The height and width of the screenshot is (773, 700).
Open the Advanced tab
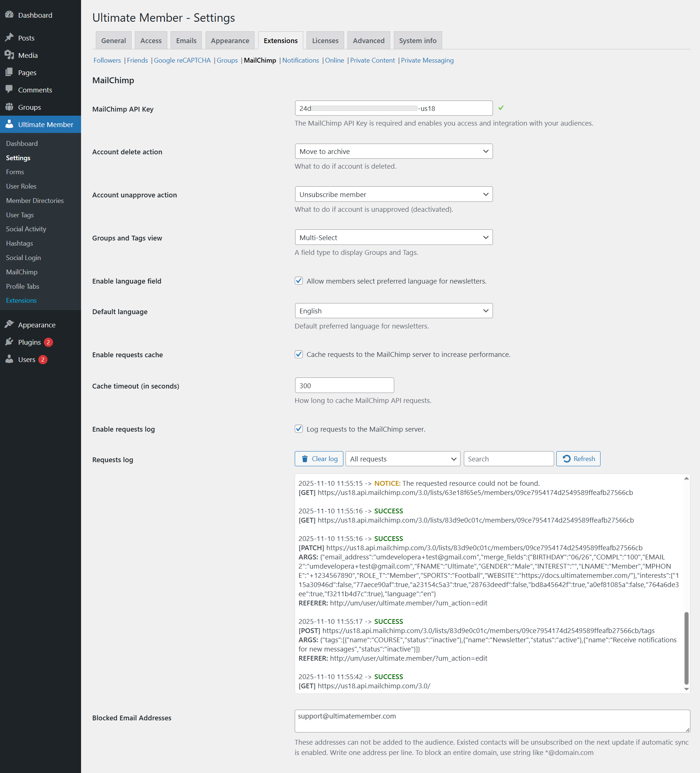pyautogui.click(x=368, y=41)
